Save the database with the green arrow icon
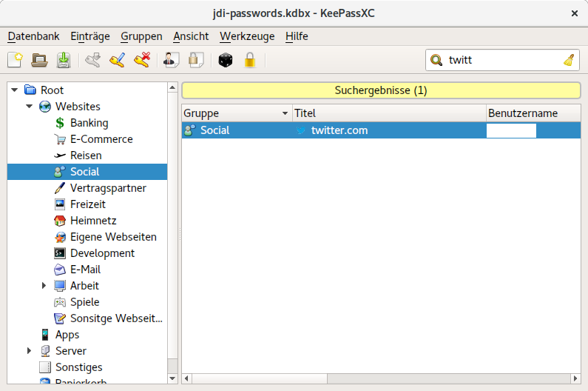 [64, 60]
